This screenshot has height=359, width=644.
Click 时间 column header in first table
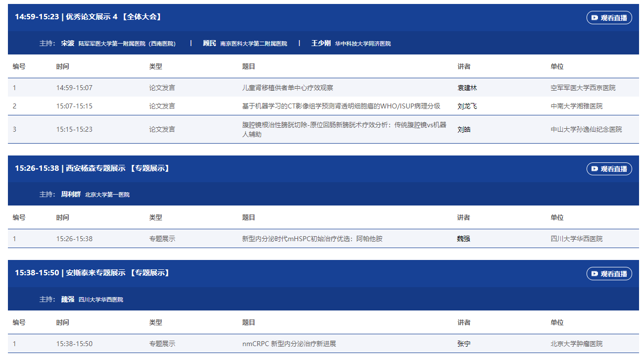62,66
